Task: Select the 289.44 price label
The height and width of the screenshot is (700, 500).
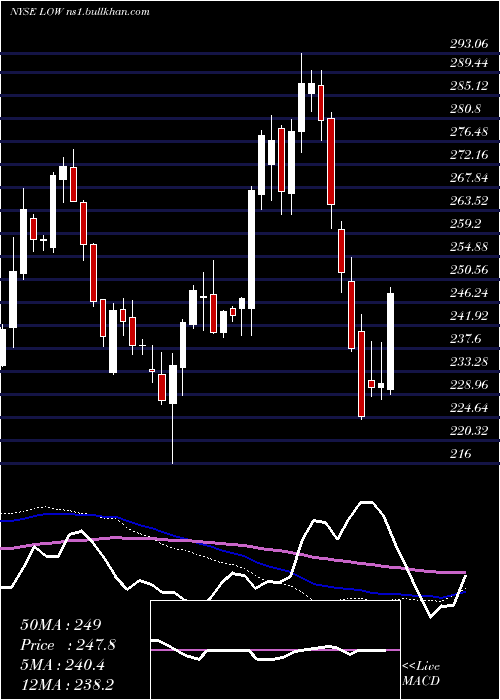Action: (x=468, y=63)
